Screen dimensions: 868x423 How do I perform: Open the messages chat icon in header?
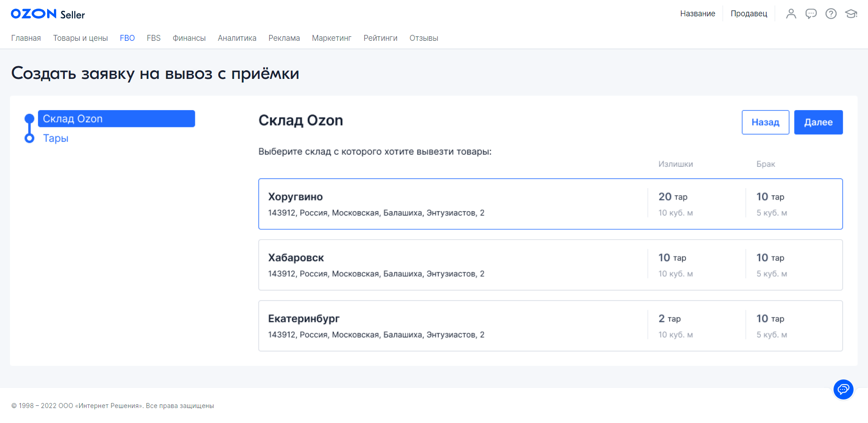811,14
